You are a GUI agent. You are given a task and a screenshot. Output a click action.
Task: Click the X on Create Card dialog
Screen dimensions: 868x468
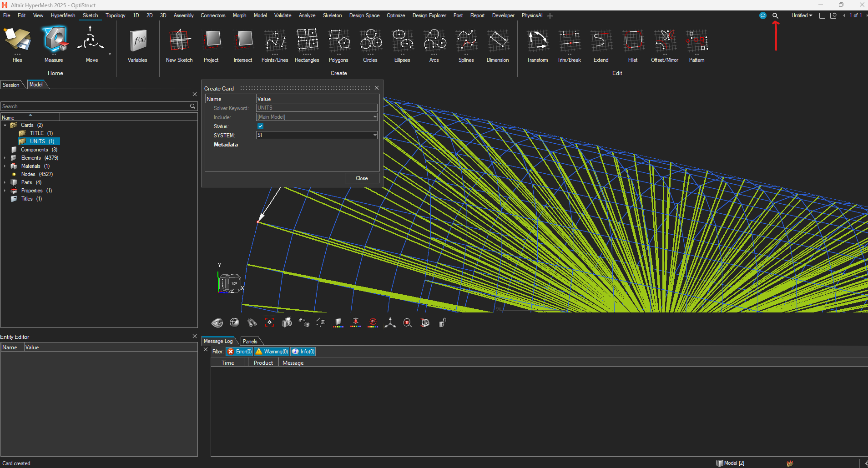377,88
